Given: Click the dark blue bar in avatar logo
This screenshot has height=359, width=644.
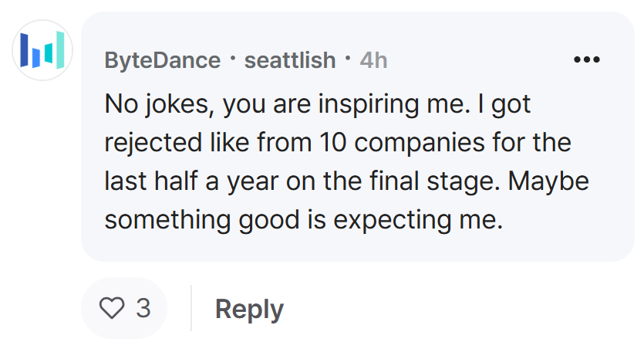Looking at the screenshot, I should pos(24,50).
